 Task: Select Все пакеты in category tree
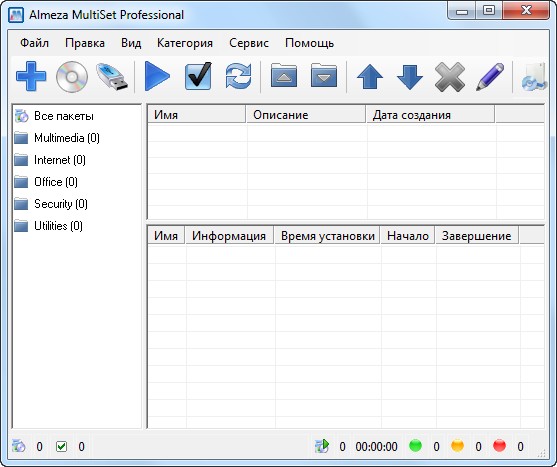click(x=64, y=116)
